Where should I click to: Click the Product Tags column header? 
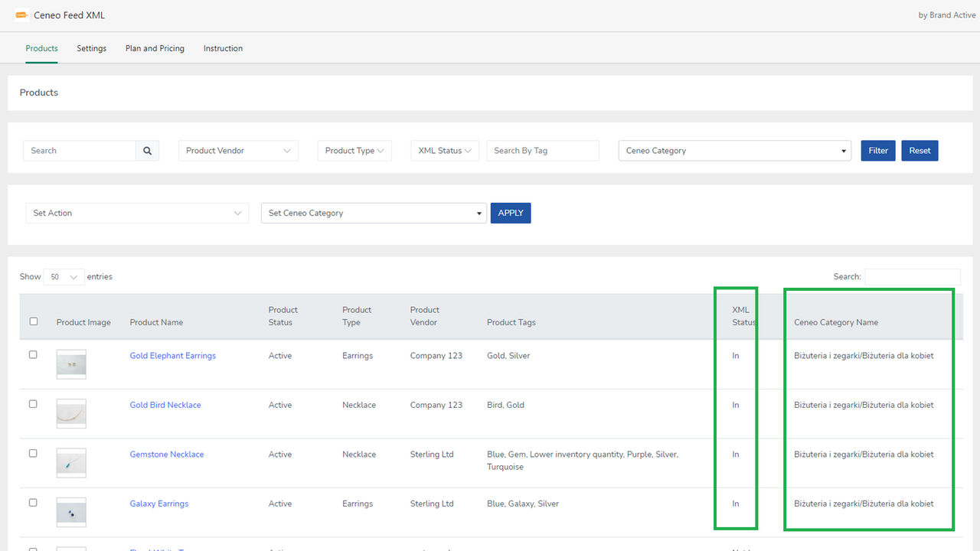click(511, 322)
